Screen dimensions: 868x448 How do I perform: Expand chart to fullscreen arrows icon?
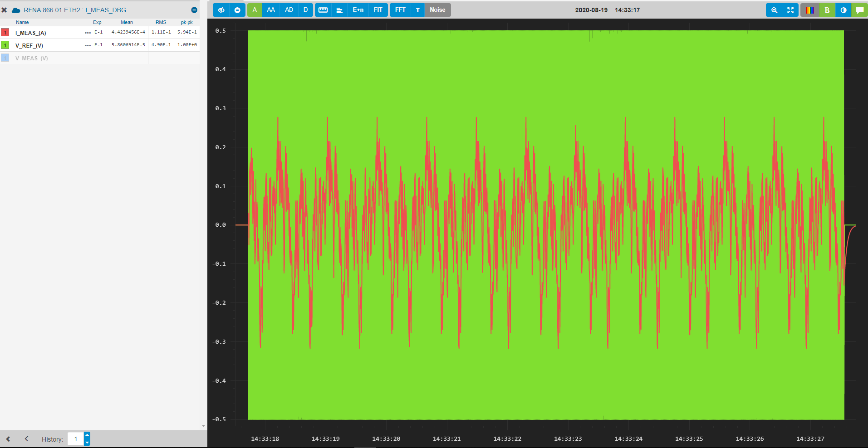[790, 10]
